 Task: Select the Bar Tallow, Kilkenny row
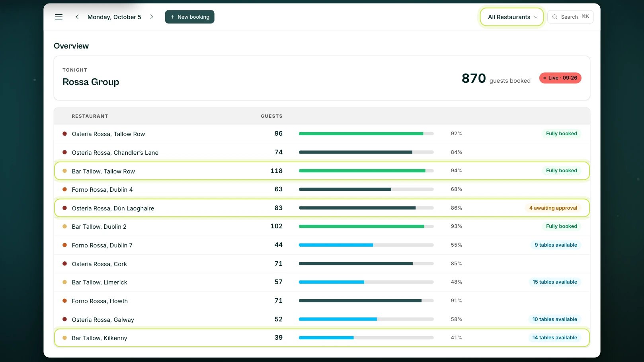click(x=322, y=338)
